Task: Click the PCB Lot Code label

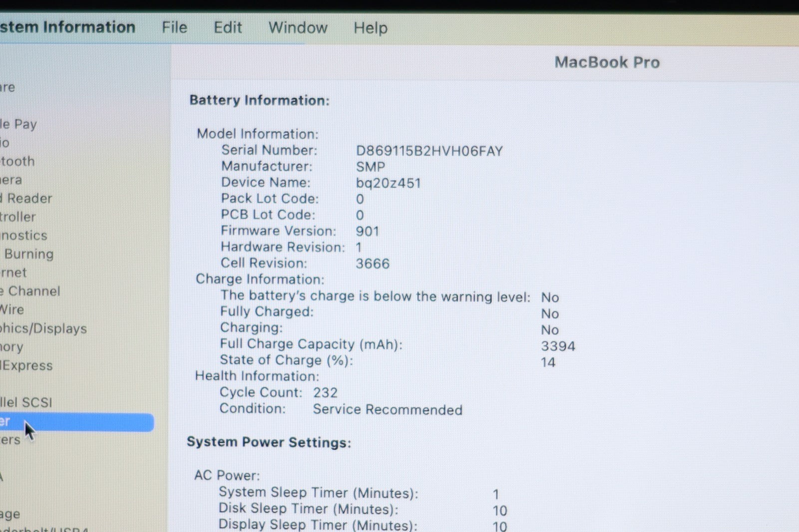Action: coord(268,215)
